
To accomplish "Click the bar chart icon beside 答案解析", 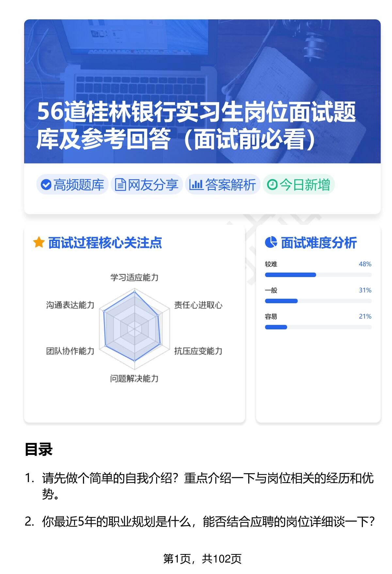I will [196, 185].
